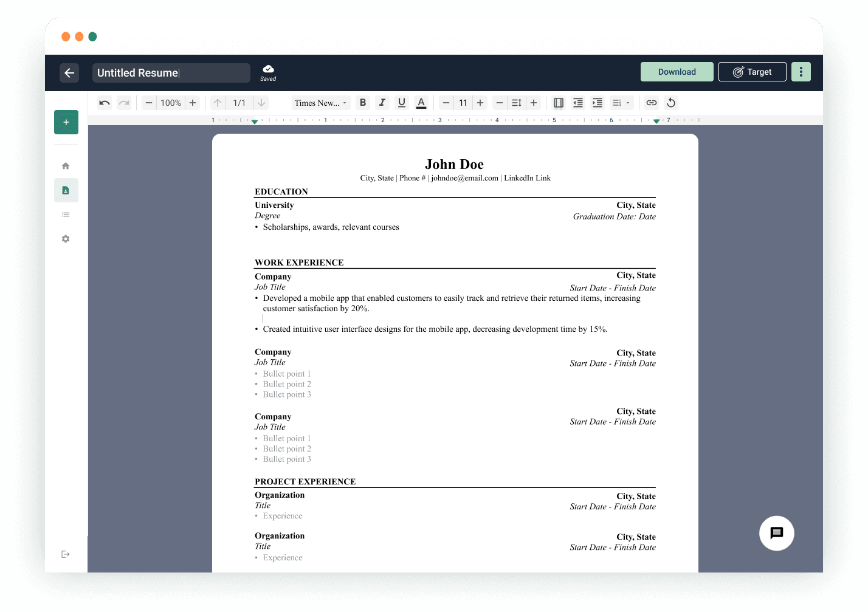Open the text color picker
The height and width of the screenshot is (612, 868).
point(421,103)
